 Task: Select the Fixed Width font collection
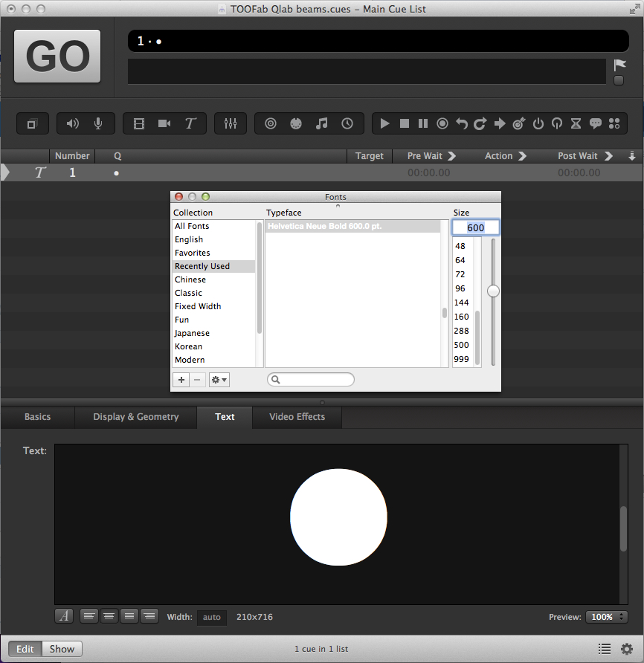click(x=198, y=306)
